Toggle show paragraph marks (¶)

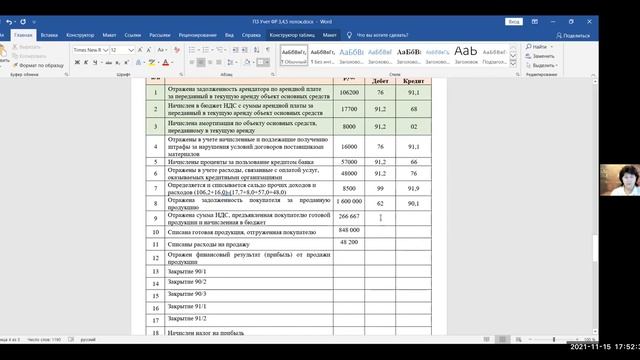tap(268, 50)
